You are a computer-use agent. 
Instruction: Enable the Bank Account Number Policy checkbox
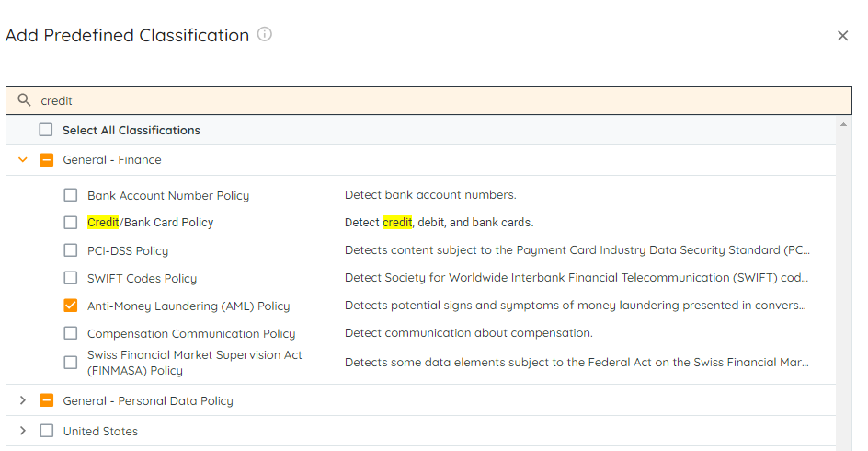(71, 195)
